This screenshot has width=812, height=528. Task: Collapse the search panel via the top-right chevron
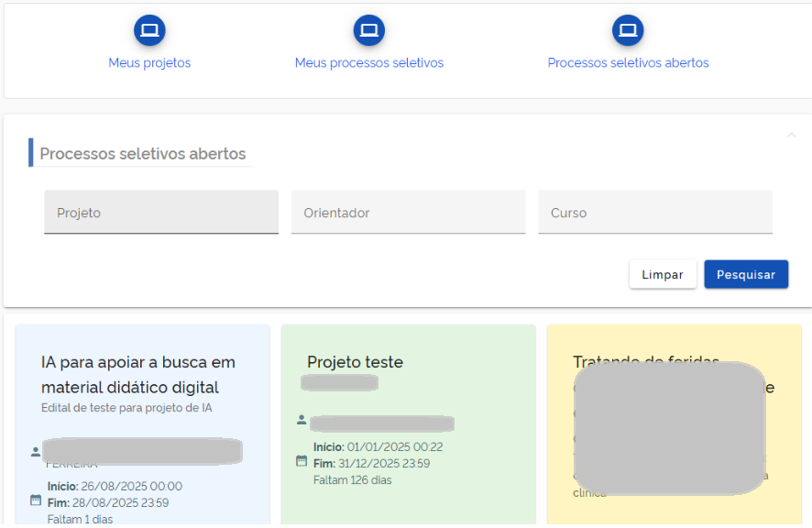click(791, 134)
